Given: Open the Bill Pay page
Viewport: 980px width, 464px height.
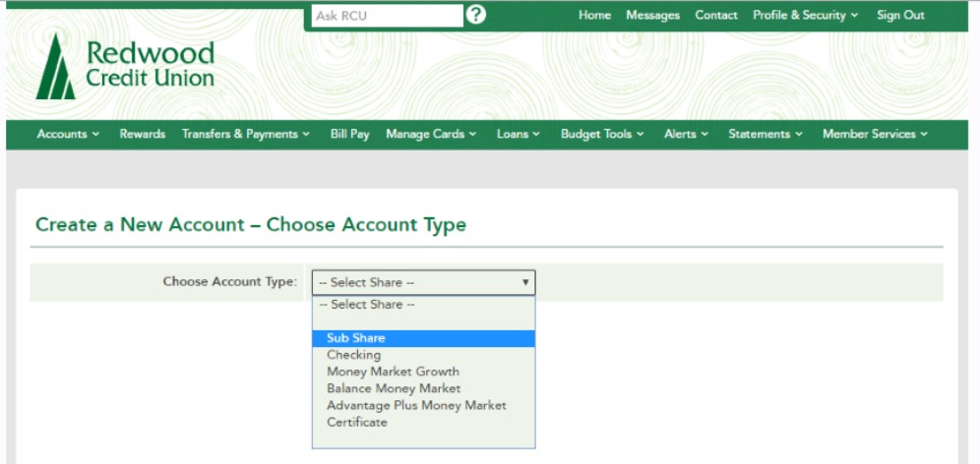Looking at the screenshot, I should 350,134.
